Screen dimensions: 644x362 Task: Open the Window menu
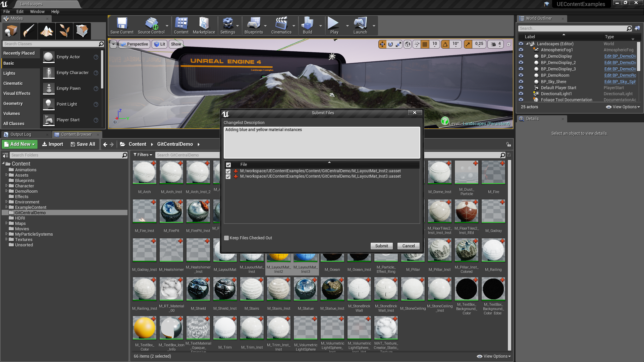point(37,11)
